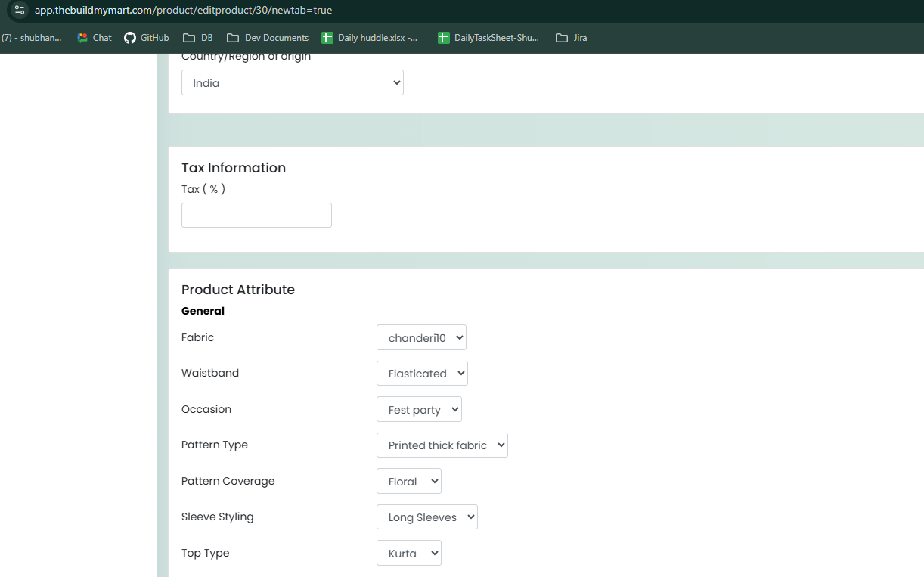
Task: Click the Tax ( % ) label
Action: 203,189
